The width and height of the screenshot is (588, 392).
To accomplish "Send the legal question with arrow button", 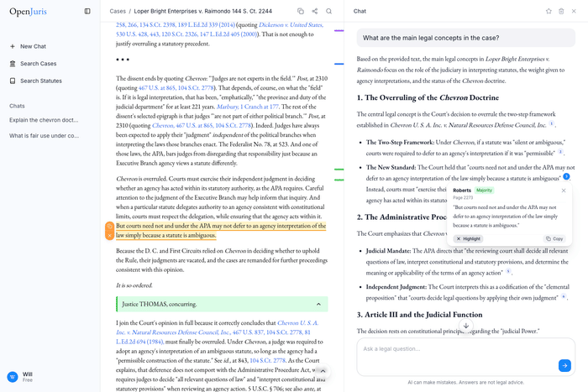I will [x=564, y=365].
